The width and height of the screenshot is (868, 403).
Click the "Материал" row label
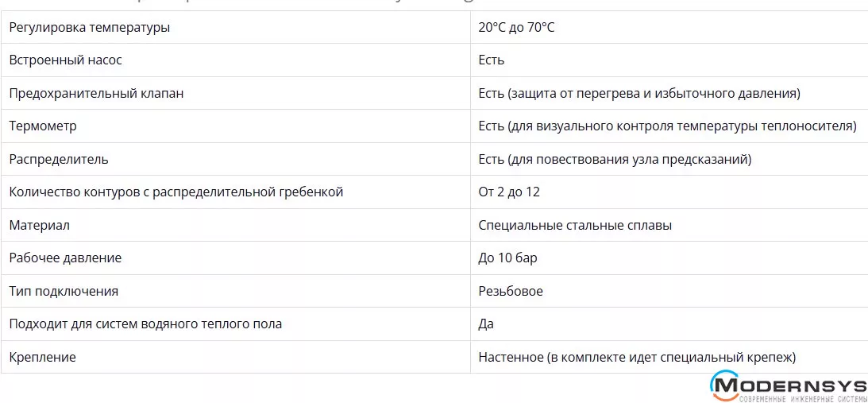click(39, 225)
